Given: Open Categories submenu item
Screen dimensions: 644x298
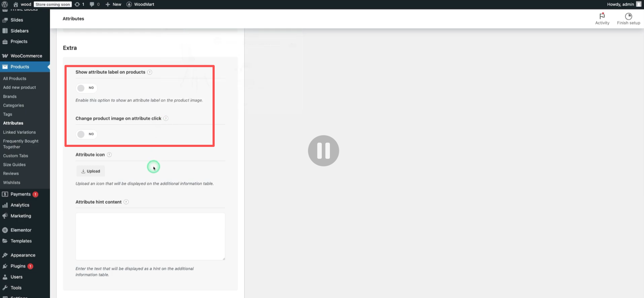Looking at the screenshot, I should (x=13, y=105).
